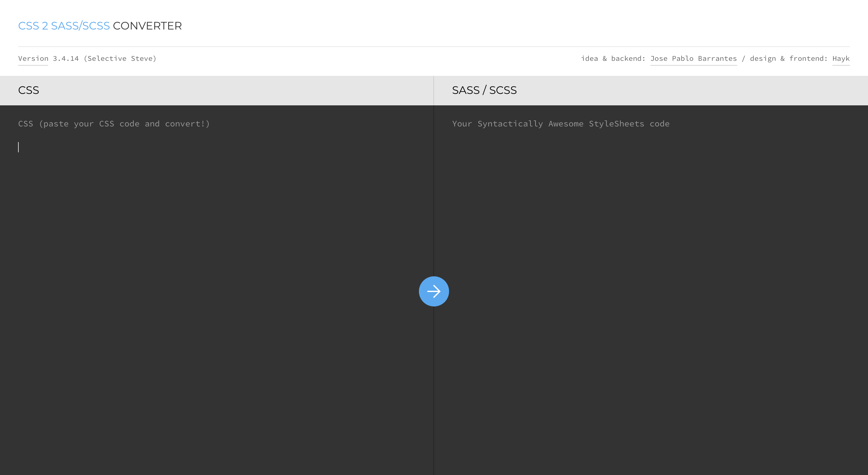Click the blinking text cursor in CSS editor
The height and width of the screenshot is (475, 868).
point(19,147)
